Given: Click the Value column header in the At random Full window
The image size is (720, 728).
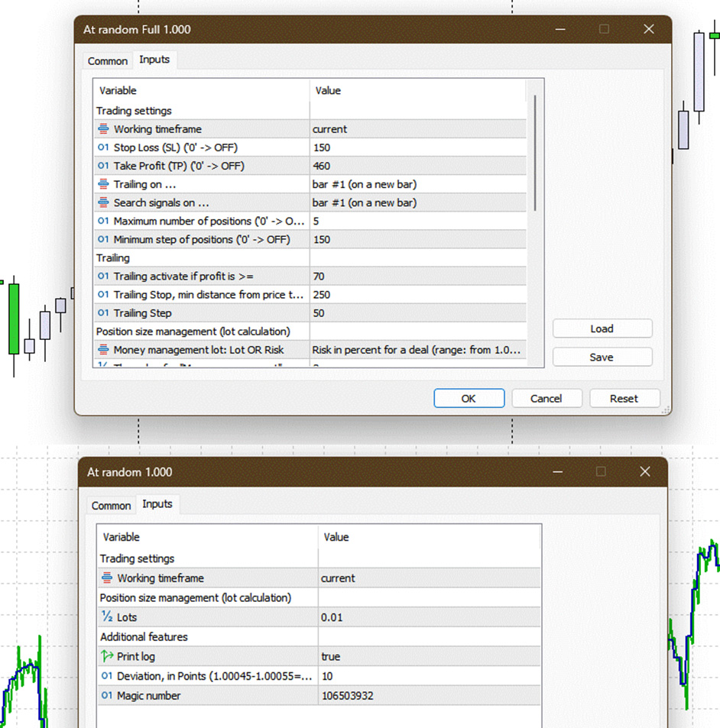Looking at the screenshot, I should 418,91.
